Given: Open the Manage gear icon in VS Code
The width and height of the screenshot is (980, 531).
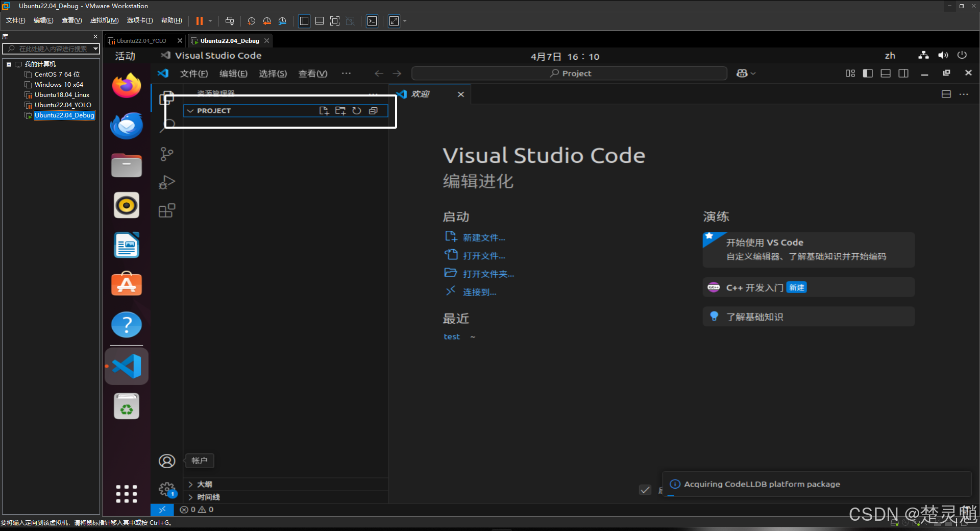Looking at the screenshot, I should (167, 490).
